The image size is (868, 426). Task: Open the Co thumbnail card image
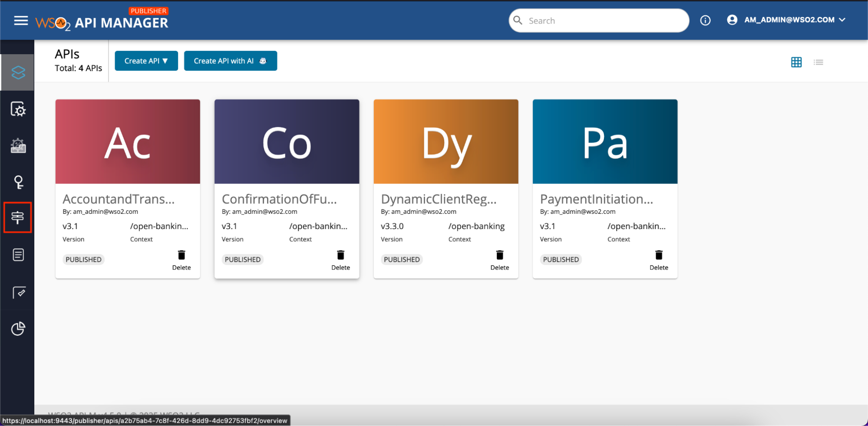[287, 141]
